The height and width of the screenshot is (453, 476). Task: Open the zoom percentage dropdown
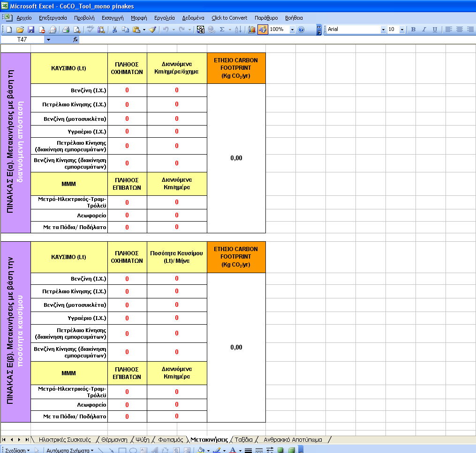292,30
